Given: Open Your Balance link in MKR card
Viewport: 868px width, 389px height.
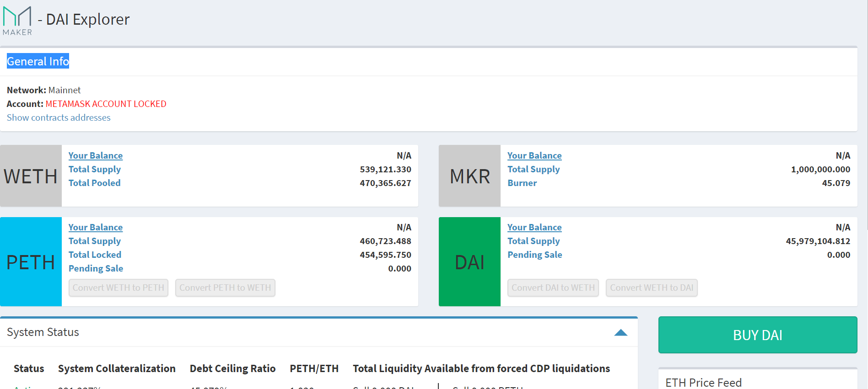Looking at the screenshot, I should (x=534, y=155).
